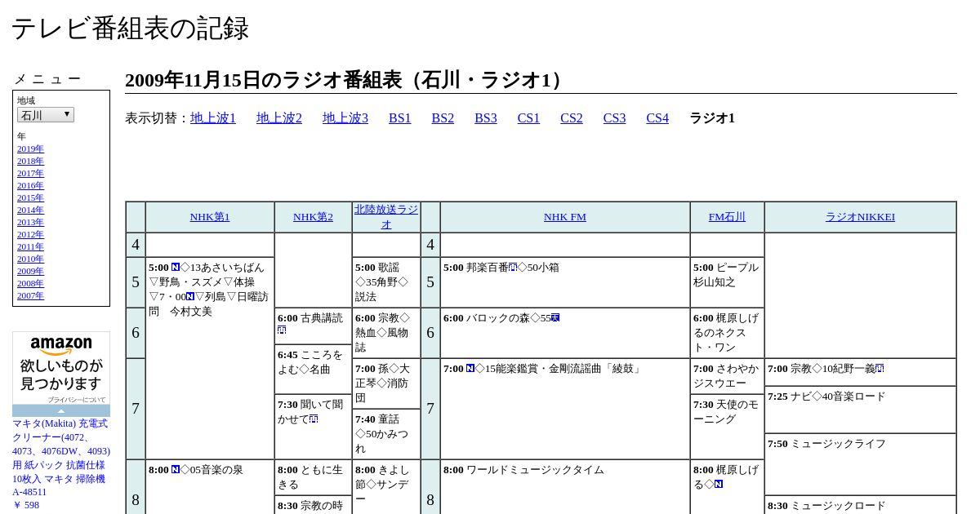Select the current ラジオ1 display option

click(712, 118)
